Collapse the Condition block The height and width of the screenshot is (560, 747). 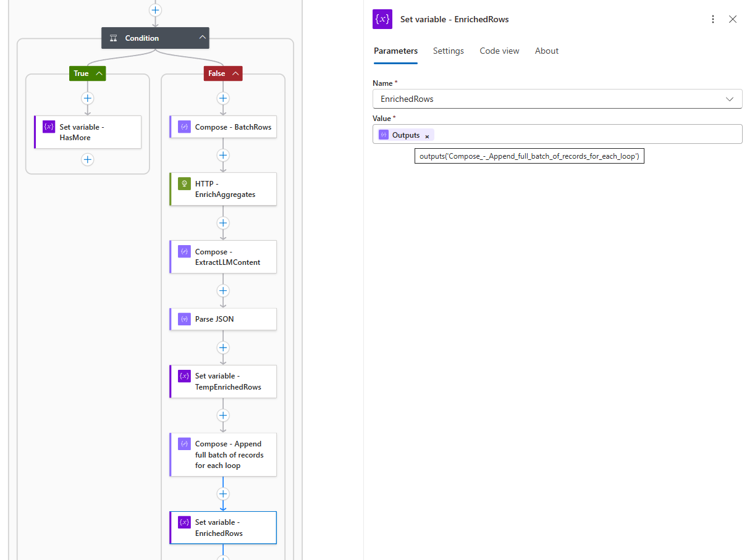coord(202,38)
